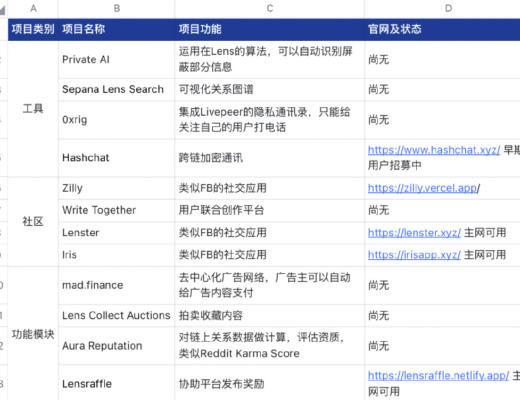Select the 可视化关系图谱 cell
Image resolution: width=520 pixels, height=400 pixels.
[270, 90]
